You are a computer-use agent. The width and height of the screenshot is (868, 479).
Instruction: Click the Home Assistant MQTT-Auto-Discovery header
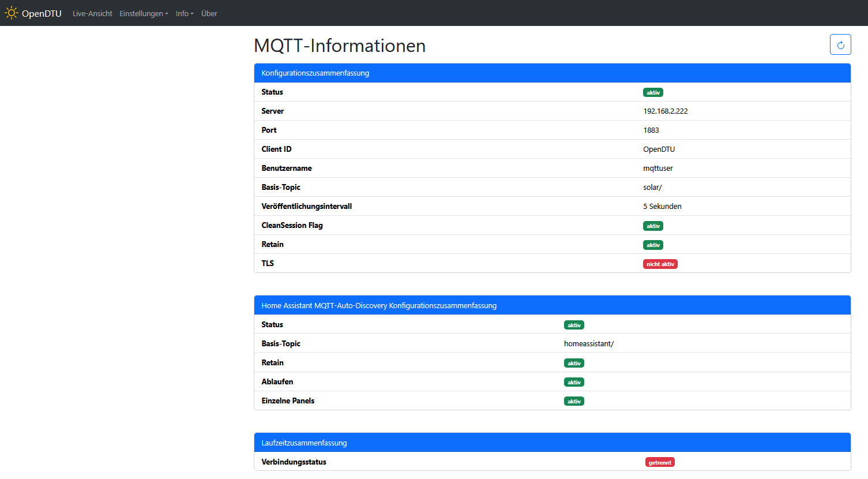378,305
